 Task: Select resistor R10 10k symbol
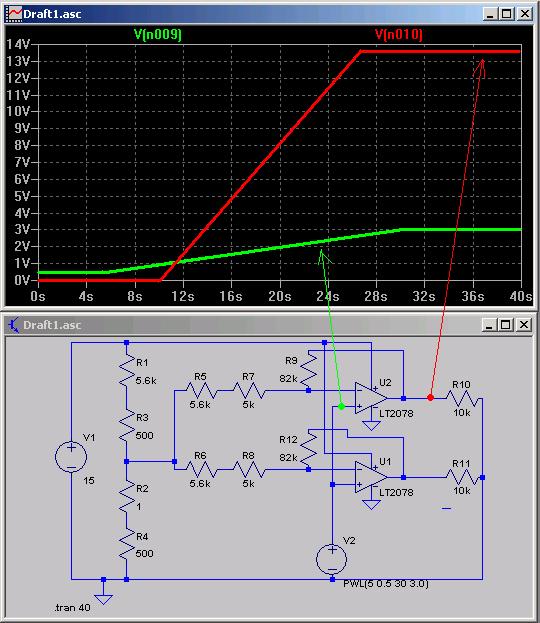[x=462, y=399]
